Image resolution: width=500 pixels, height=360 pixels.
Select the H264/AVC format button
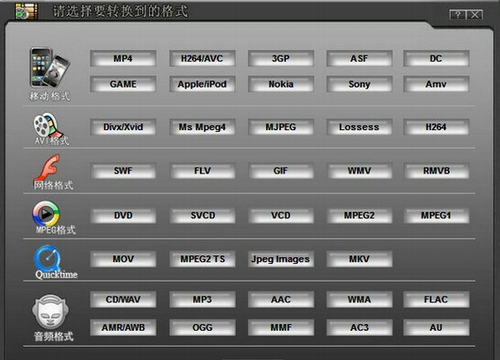[202, 59]
